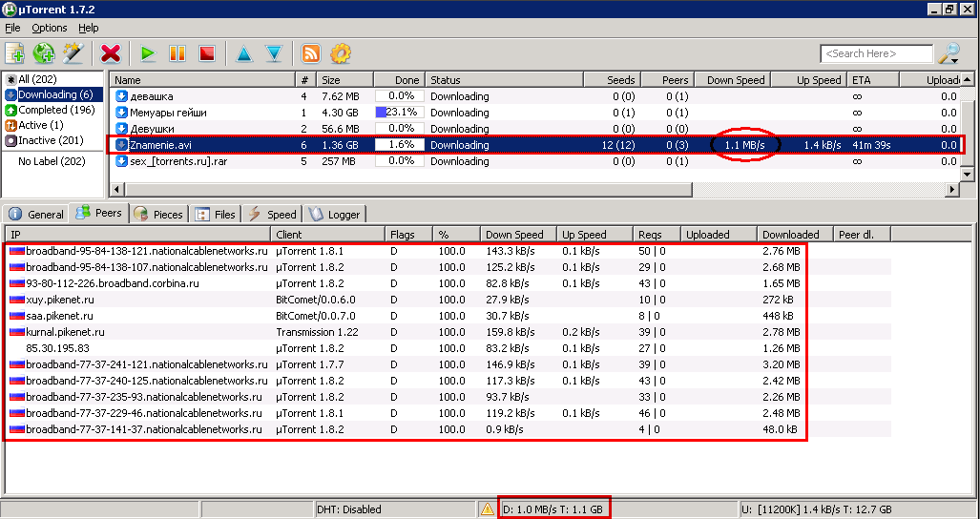Click the Move Down Queue arrow
The height and width of the screenshot is (519, 980).
pyautogui.click(x=274, y=53)
